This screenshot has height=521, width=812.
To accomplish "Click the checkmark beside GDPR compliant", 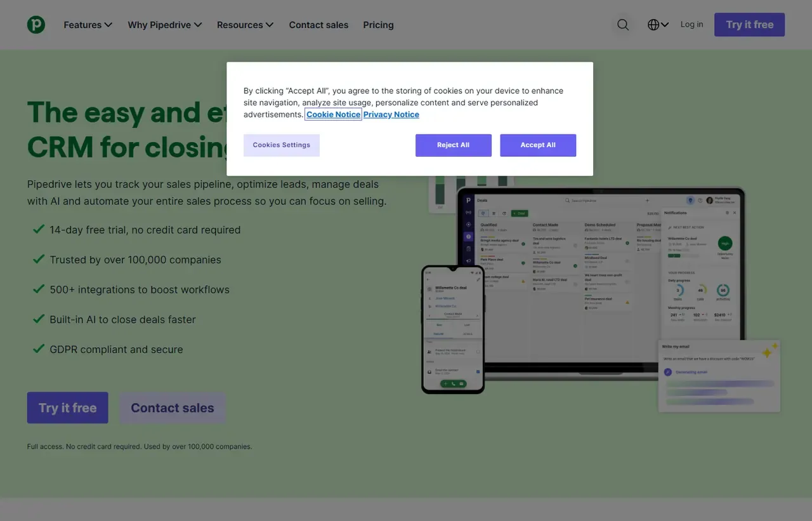I will point(39,348).
